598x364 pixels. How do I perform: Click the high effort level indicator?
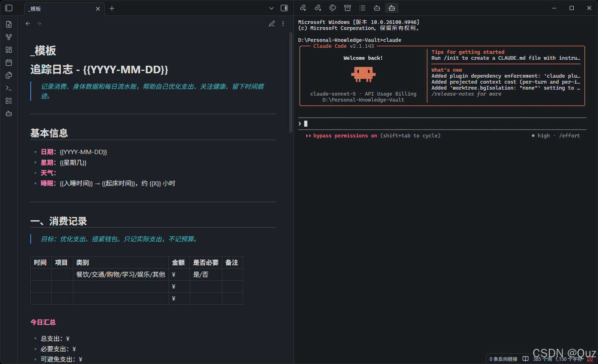tap(543, 136)
